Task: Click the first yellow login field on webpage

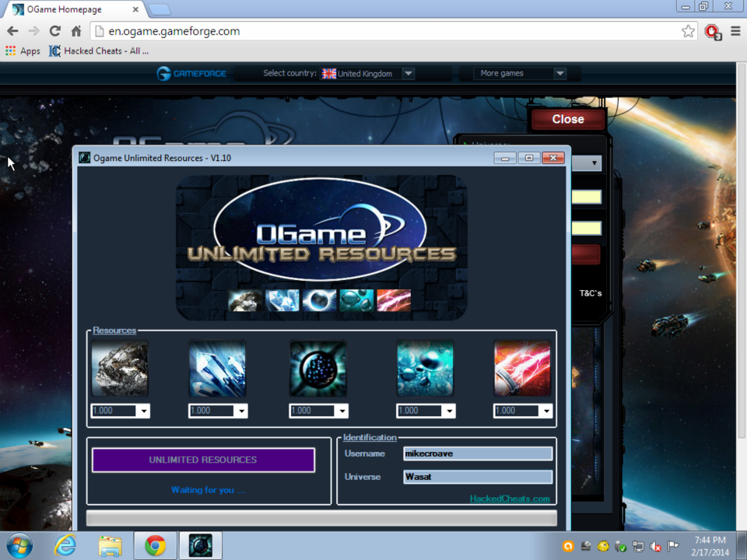Action: click(587, 197)
